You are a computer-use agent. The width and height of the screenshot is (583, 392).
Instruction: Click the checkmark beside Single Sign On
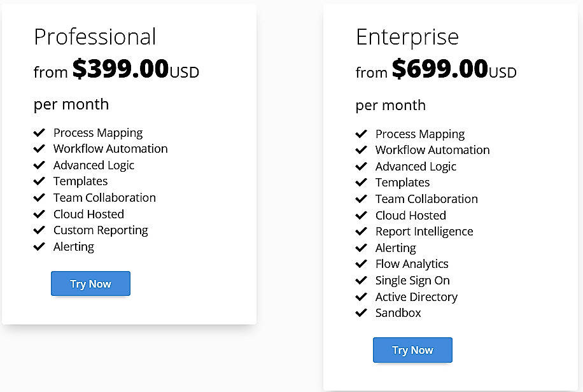click(x=362, y=280)
